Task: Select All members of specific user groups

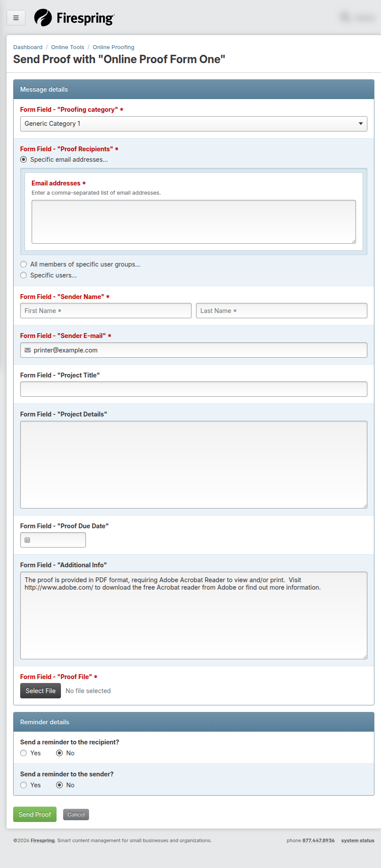Action: pos(24,264)
